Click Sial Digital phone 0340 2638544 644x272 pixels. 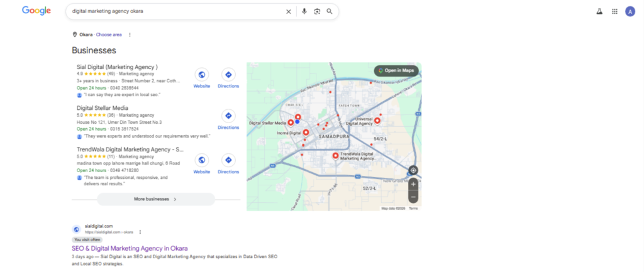pyautogui.click(x=124, y=88)
